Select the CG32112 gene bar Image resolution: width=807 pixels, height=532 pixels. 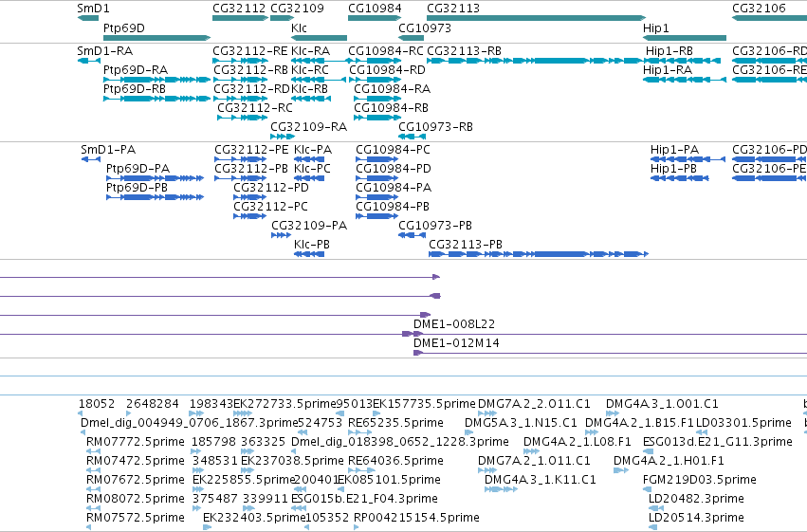click(x=240, y=18)
